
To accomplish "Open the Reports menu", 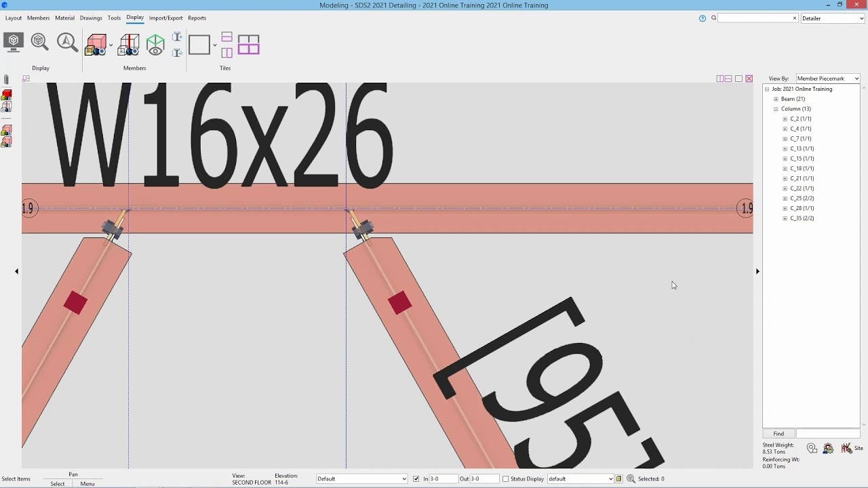I will (x=197, y=18).
